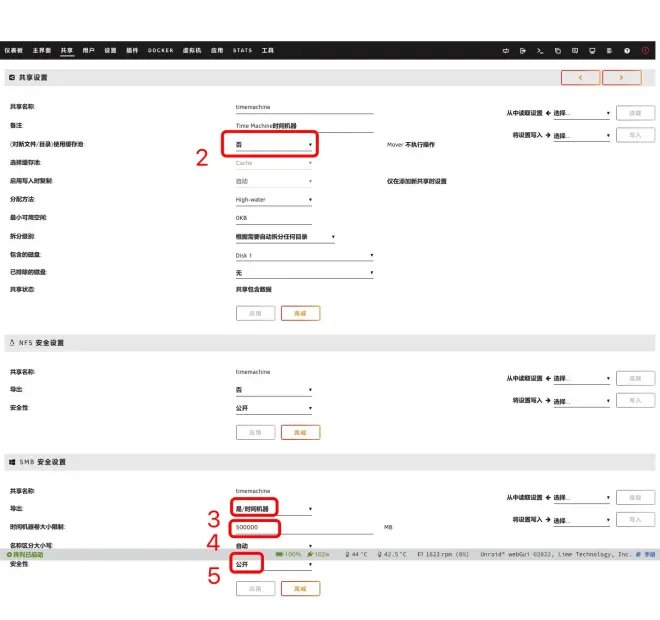Open 从中读取设置 dropdown in NFS section

pyautogui.click(x=581, y=378)
